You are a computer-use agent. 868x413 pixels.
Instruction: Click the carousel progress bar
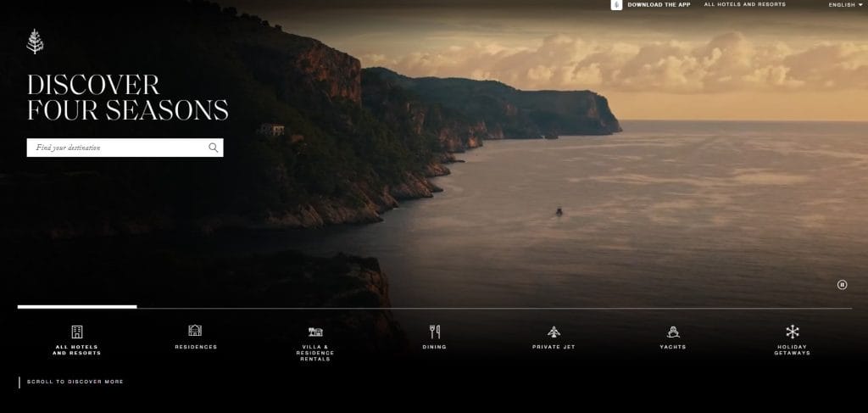click(435, 307)
